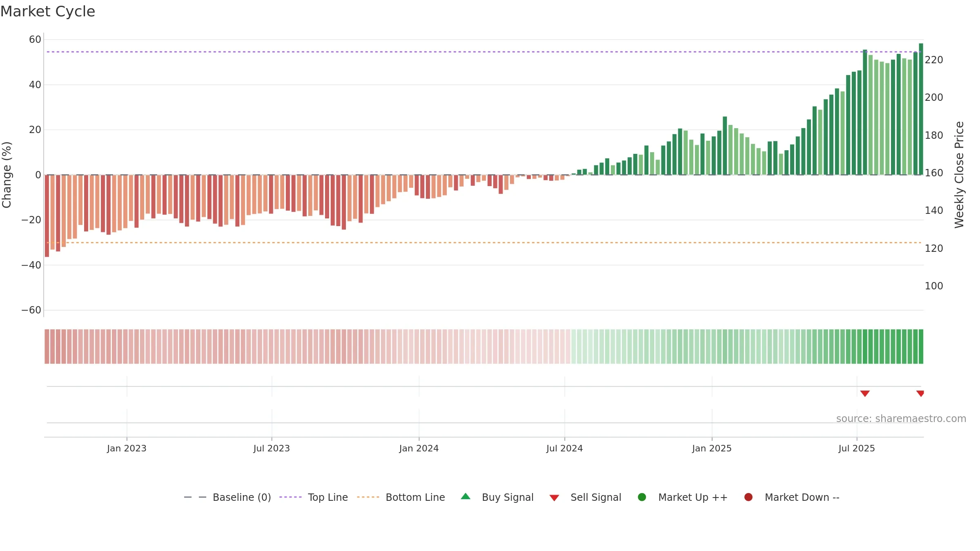
Task: Toggle the Market Up ++ legend label
Action: [693, 498]
